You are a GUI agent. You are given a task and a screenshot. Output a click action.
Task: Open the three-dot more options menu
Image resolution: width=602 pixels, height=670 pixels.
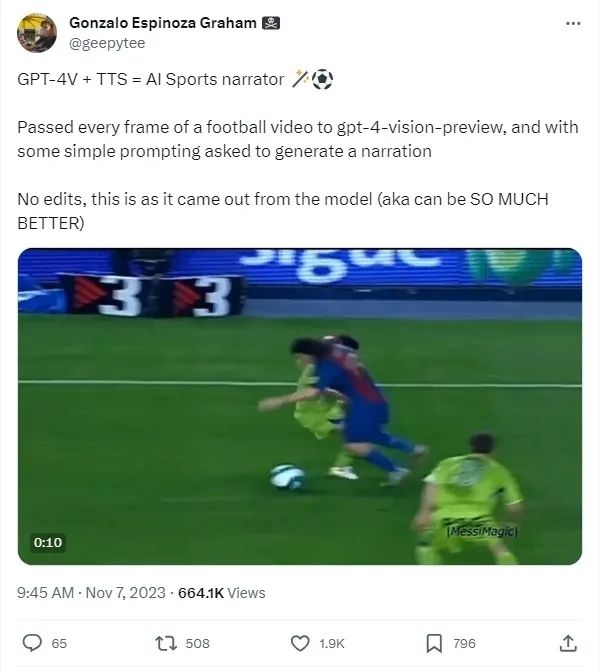pyautogui.click(x=573, y=24)
